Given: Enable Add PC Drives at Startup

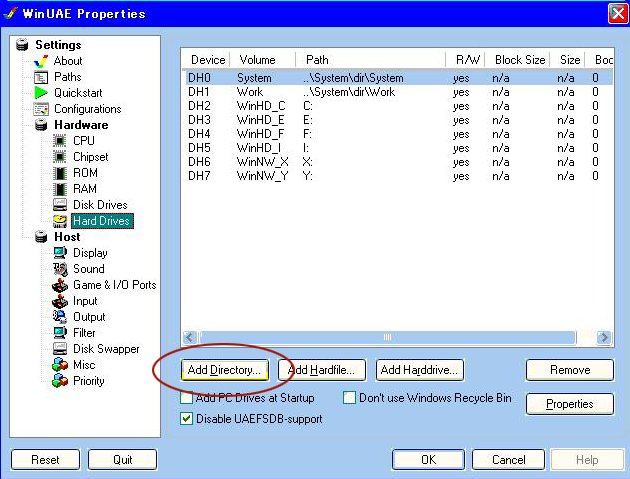Looking at the screenshot, I should pos(186,398).
